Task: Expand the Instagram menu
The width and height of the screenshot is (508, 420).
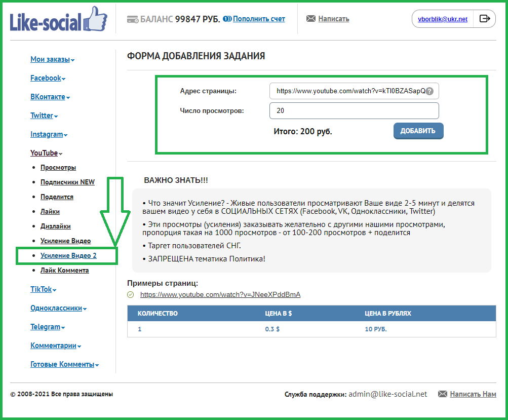Action: coord(49,134)
